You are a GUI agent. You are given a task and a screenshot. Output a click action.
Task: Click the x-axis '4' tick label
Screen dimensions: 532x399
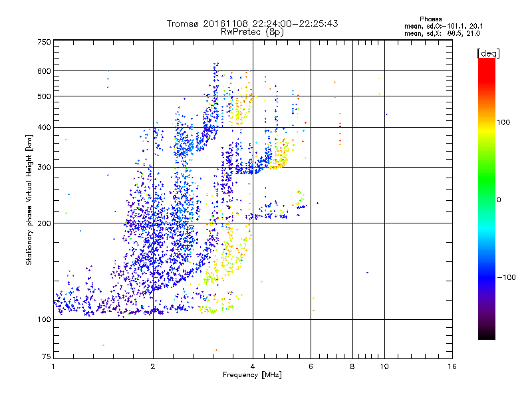point(253,366)
